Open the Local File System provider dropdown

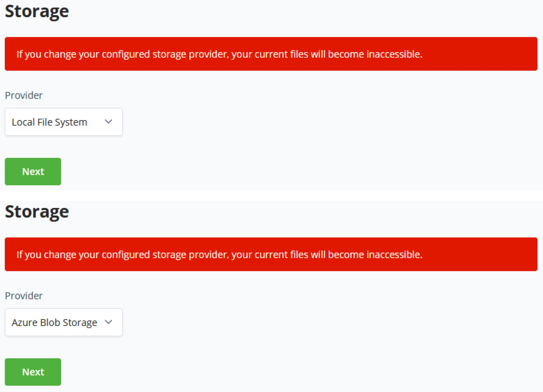coord(64,122)
